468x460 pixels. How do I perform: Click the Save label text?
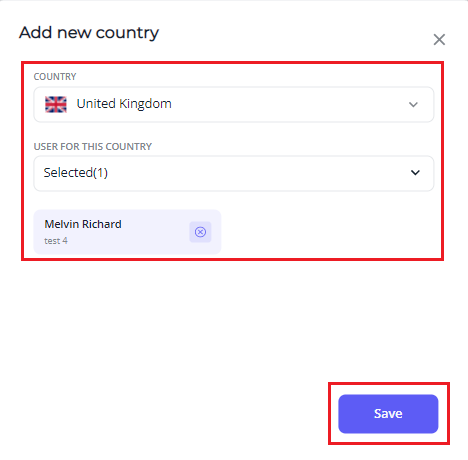point(388,414)
